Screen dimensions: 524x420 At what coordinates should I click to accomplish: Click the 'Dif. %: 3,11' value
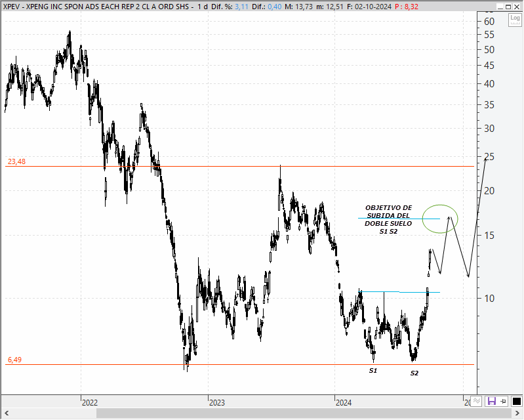click(x=230, y=7)
